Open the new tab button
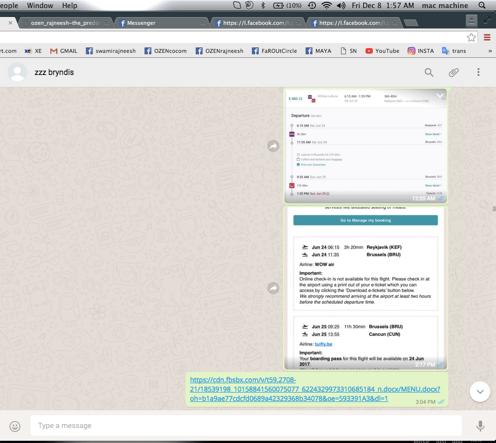The width and height of the screenshot is (496, 443). [x=411, y=23]
